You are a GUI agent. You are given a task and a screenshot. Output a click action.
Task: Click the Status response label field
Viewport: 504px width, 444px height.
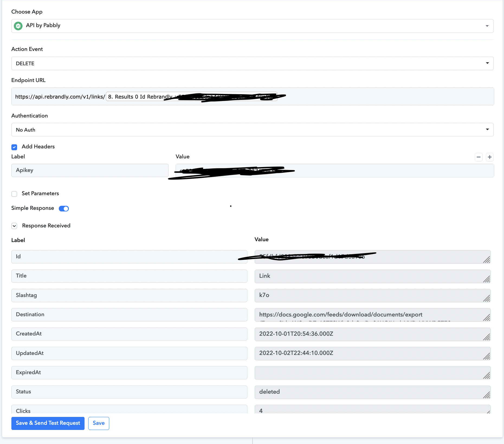click(x=129, y=392)
